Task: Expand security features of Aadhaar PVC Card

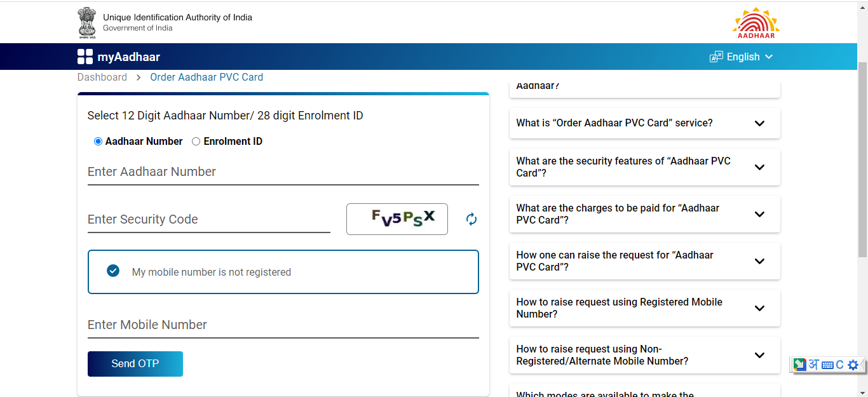Action: click(x=644, y=167)
